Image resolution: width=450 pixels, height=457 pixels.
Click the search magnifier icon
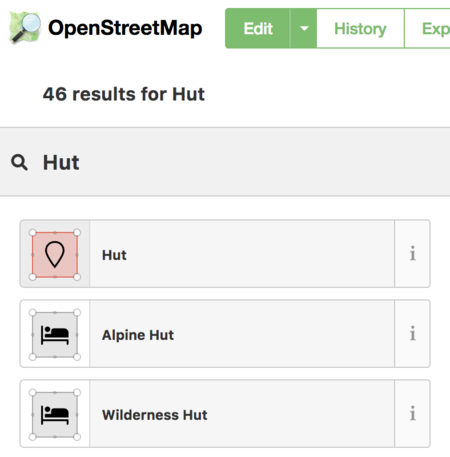(x=19, y=163)
